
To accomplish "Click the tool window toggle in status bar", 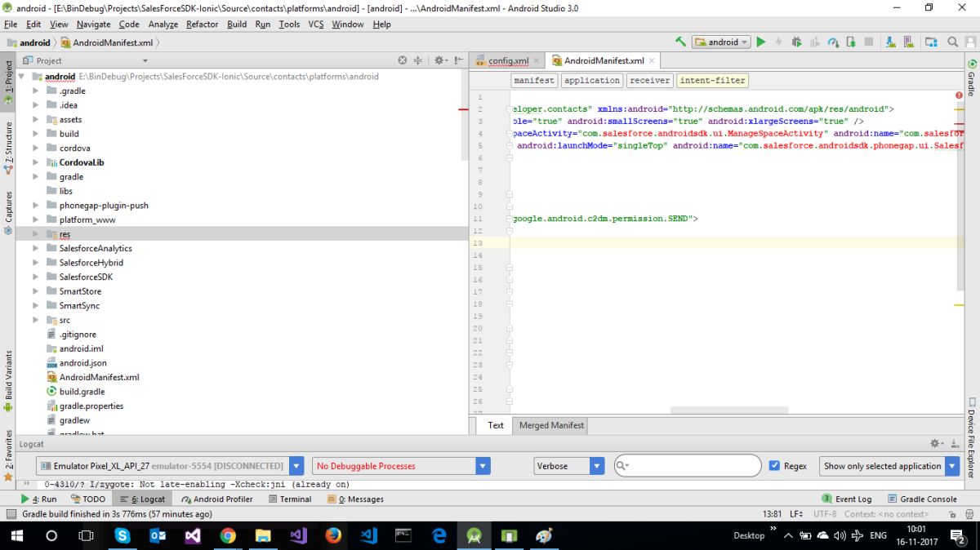I will pyautogui.click(x=10, y=514).
